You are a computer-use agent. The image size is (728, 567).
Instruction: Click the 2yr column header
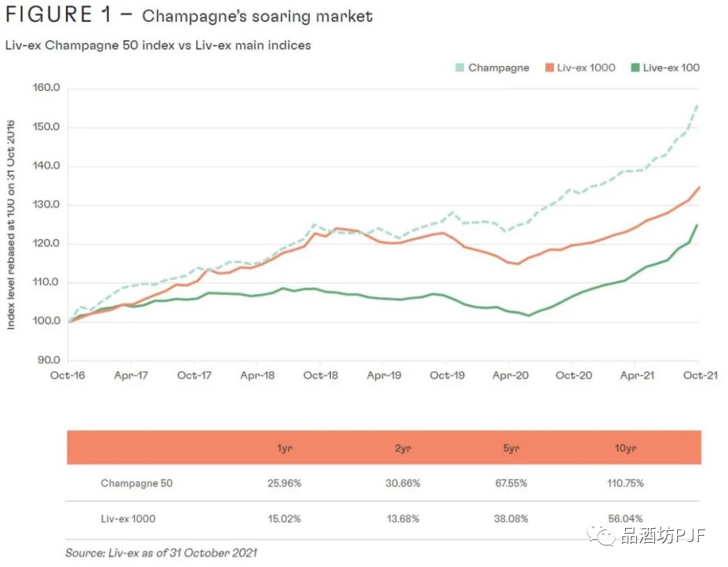coord(403,448)
